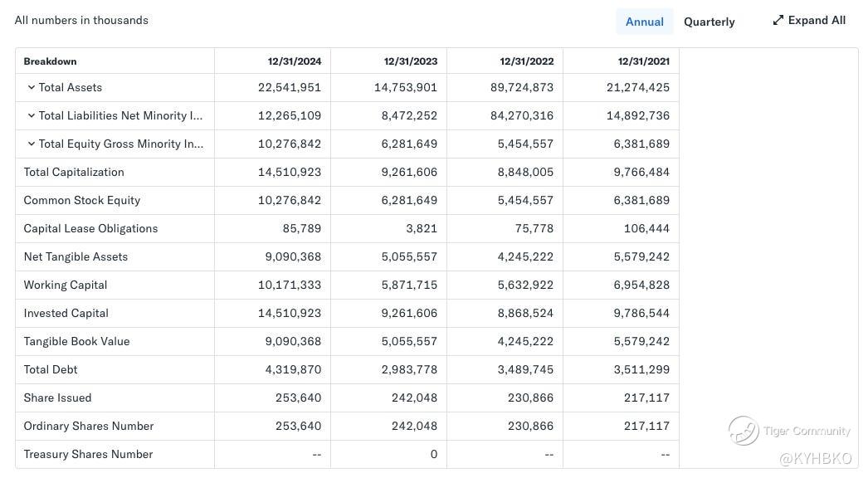Select the Total Capitalization row label
Image resolution: width=868 pixels, height=478 pixels.
74,172
